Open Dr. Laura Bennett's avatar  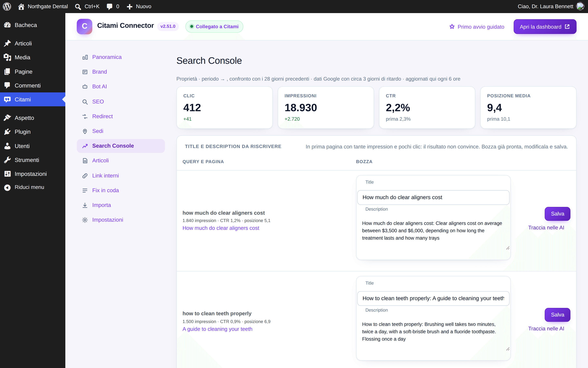click(580, 6)
